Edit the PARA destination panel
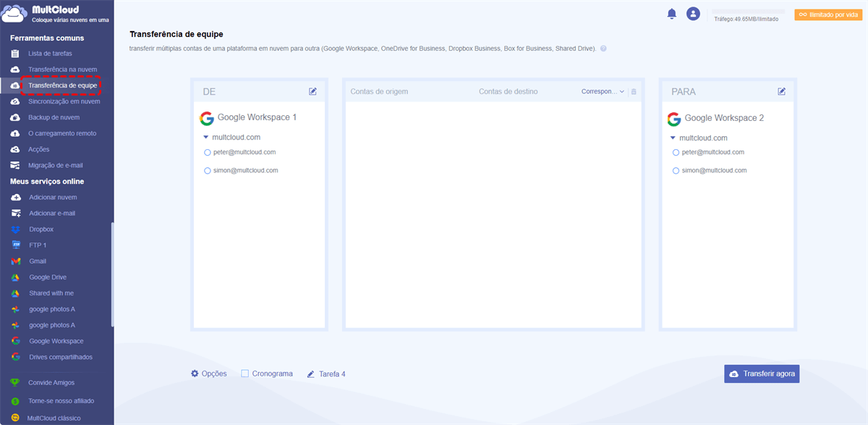 coord(781,91)
